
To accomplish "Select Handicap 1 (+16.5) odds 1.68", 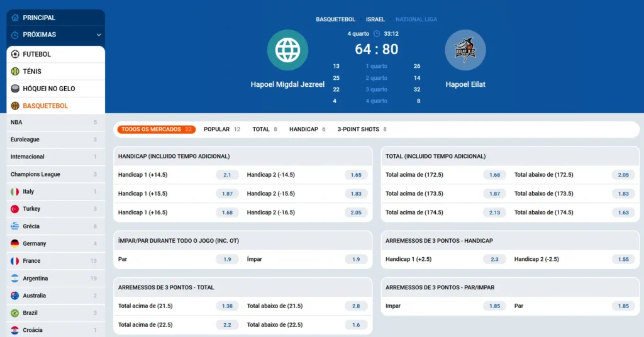I will 227,213.
